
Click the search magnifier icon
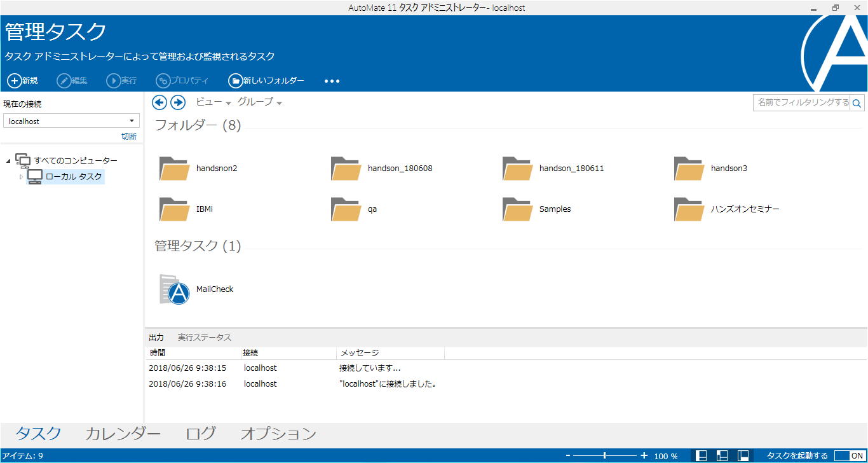[857, 103]
